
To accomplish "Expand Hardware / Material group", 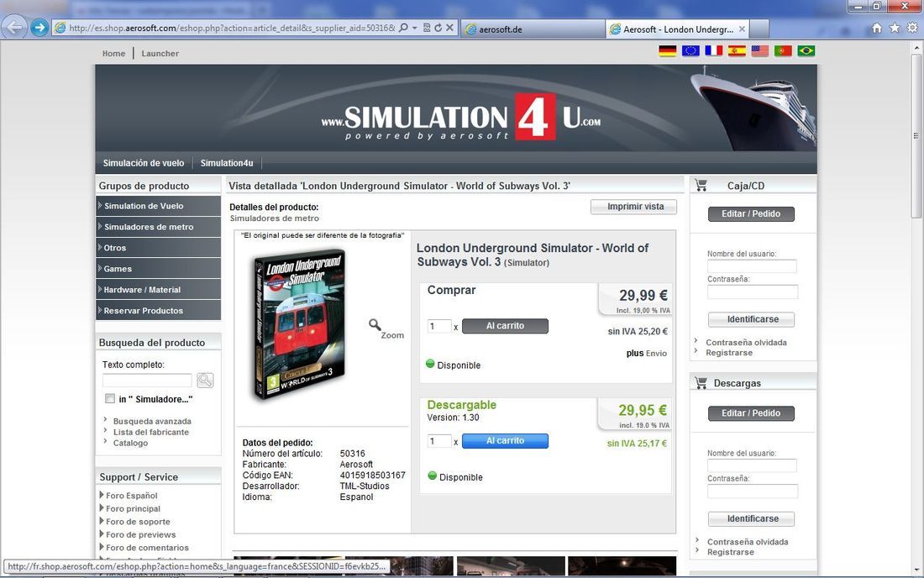I will pos(158,289).
